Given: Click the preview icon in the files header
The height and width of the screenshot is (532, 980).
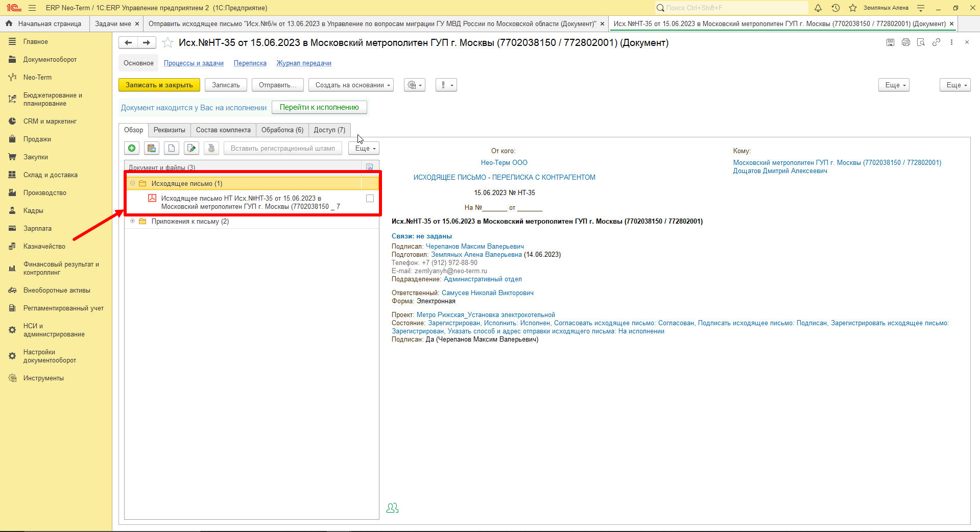Looking at the screenshot, I should tap(370, 167).
